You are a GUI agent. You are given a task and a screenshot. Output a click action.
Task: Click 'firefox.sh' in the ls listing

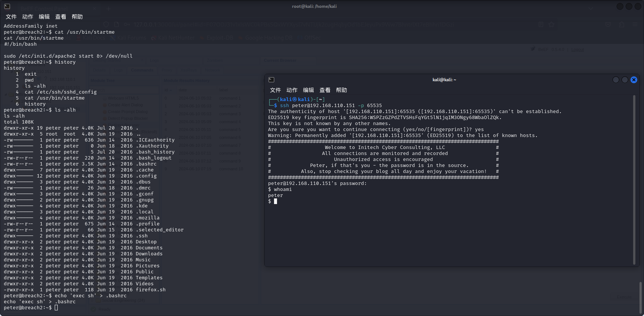point(151,290)
